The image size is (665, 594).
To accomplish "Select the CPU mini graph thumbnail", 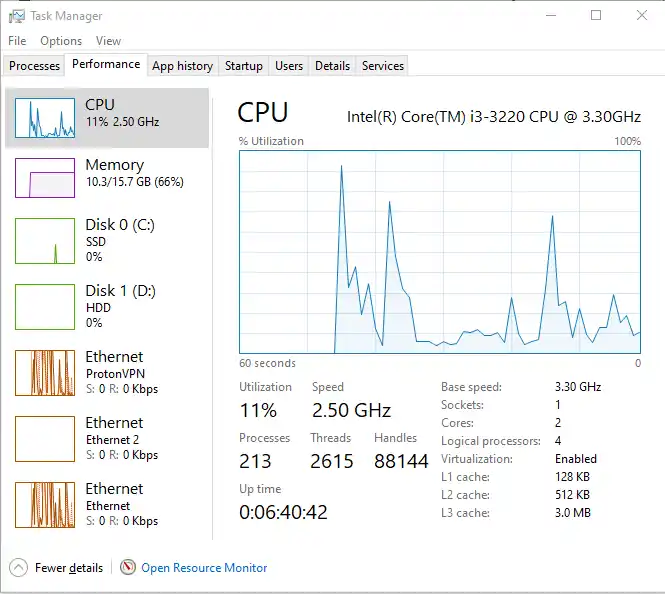I will click(x=45, y=118).
